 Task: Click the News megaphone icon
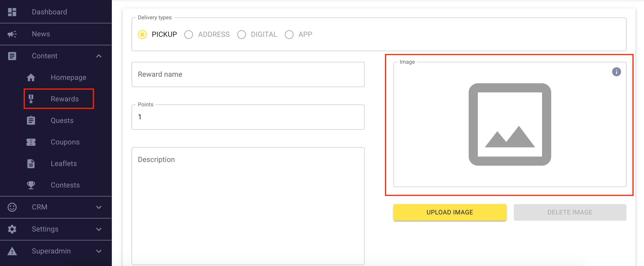coord(12,34)
